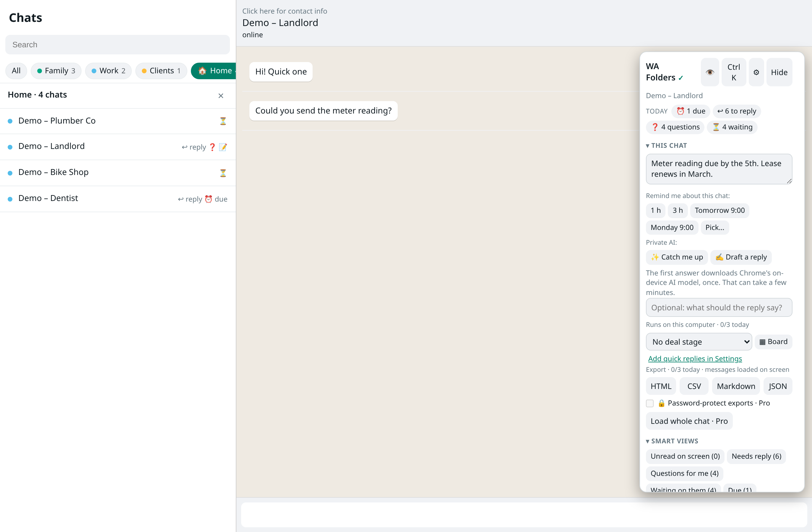Export chat as HTML

660,386
